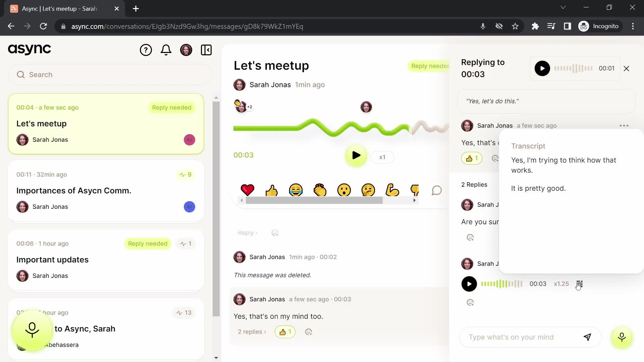Click the search icon in sidebar
The image size is (644, 362).
pyautogui.click(x=21, y=74)
